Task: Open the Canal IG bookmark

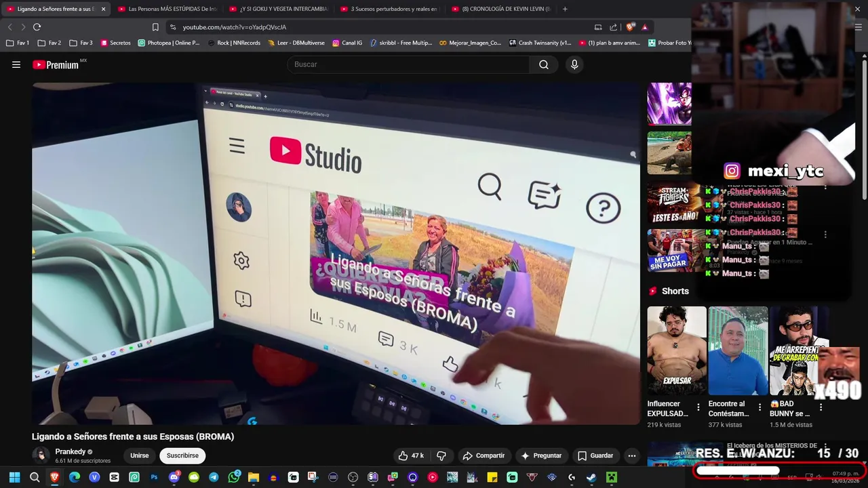Action: point(347,43)
